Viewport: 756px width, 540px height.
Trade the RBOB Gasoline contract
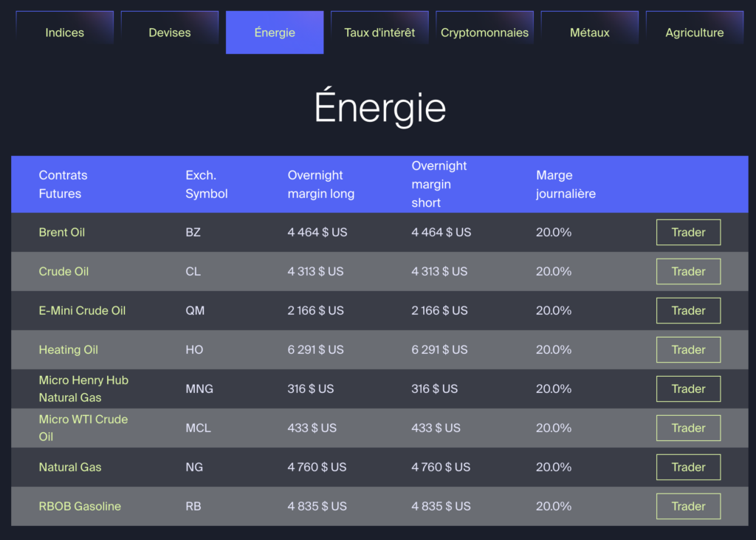tap(688, 506)
